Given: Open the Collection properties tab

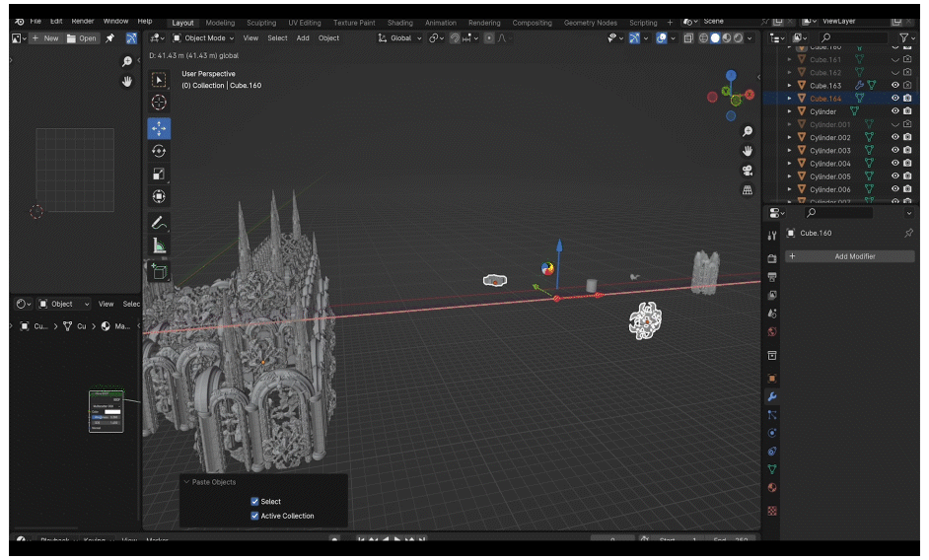Looking at the screenshot, I should coord(772,356).
